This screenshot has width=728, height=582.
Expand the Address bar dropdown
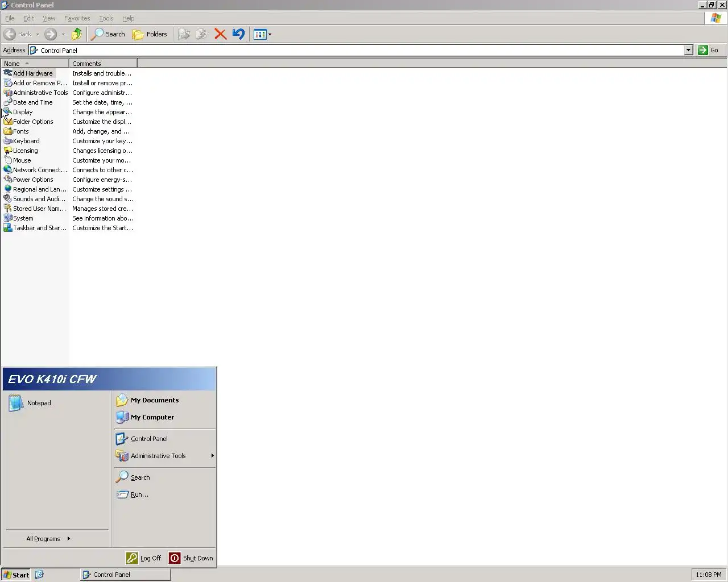[688, 50]
